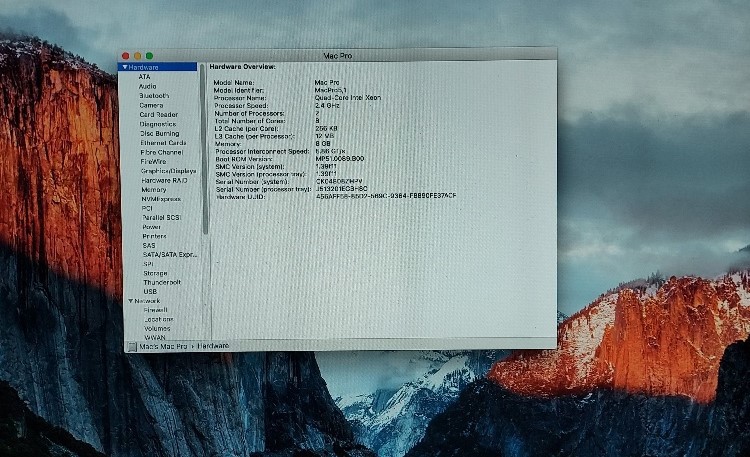
Task: Minimize window with the yellow button
Action: [x=137, y=56]
